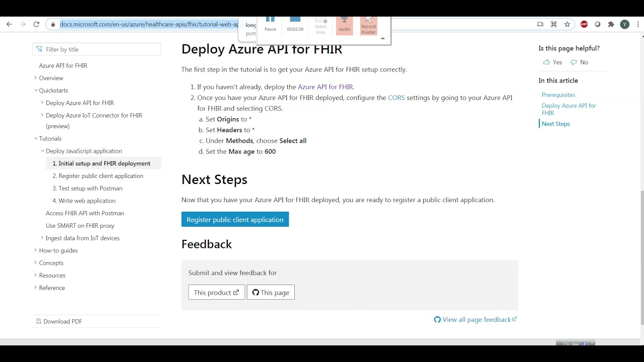Jump to Next Steps in article nav
This screenshot has width=644, height=362.
click(x=556, y=124)
